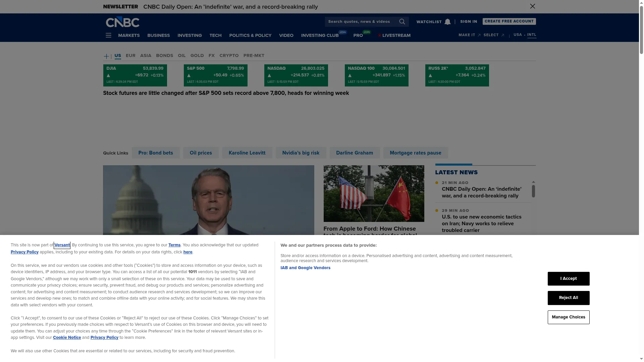The width and height of the screenshot is (644, 362).
Task: Select the US markets tab
Action: coord(118,56)
